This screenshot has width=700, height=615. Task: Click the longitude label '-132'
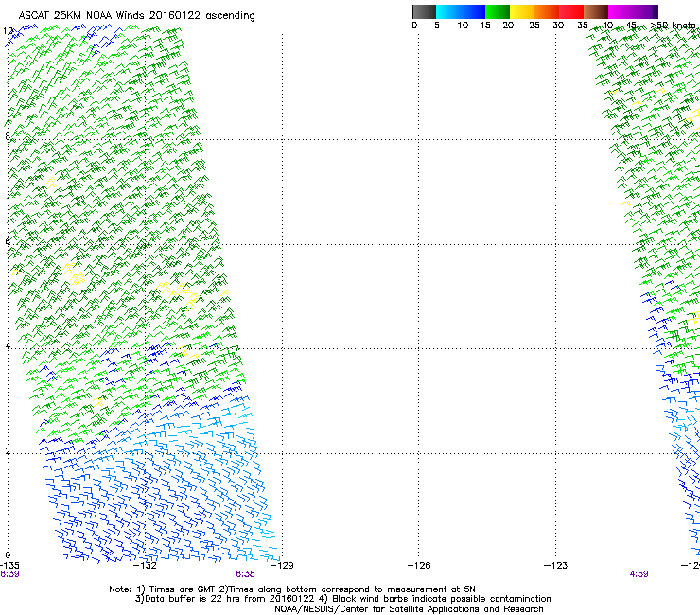tap(146, 566)
